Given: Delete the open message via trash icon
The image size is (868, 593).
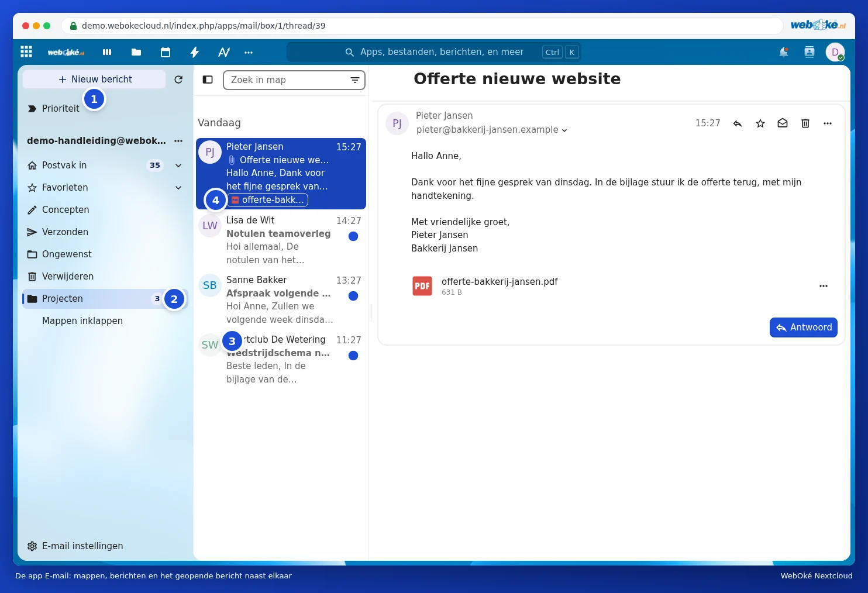Looking at the screenshot, I should click(805, 123).
